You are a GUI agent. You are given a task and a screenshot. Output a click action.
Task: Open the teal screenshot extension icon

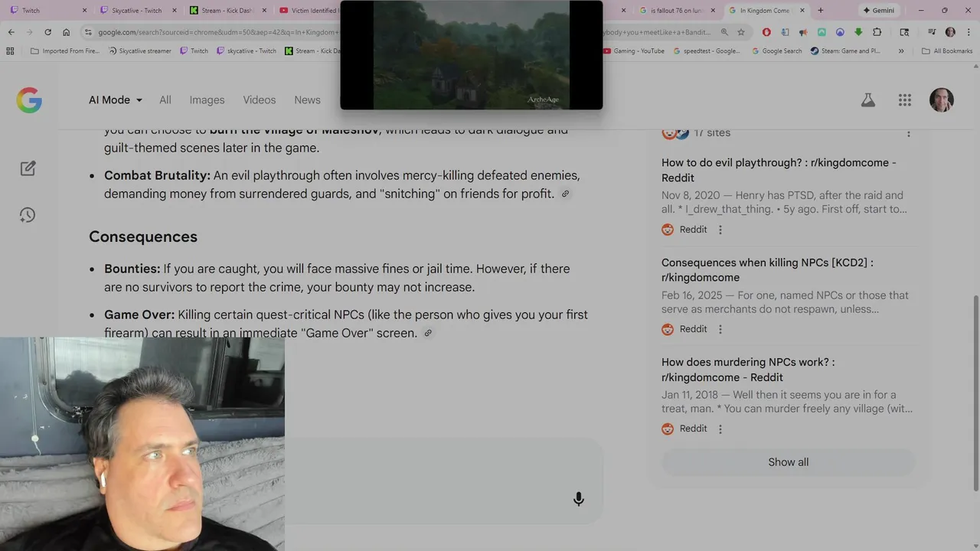pyautogui.click(x=822, y=32)
